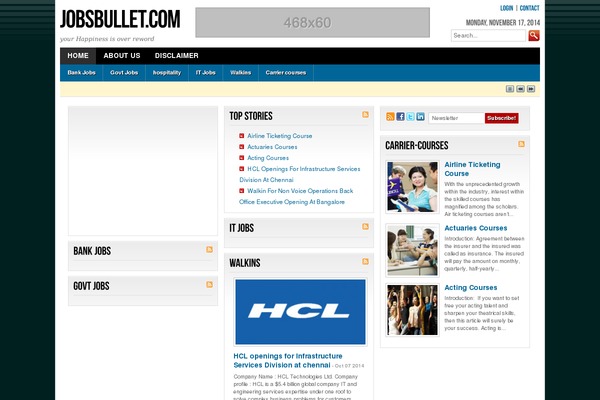
Task: Select the IT Jobs category tab
Action: pyautogui.click(x=205, y=73)
